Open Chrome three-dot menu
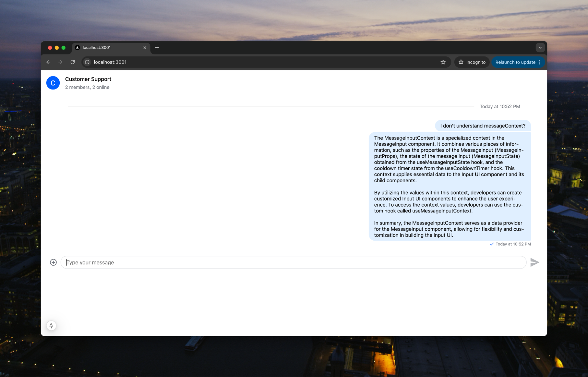 (x=540, y=62)
